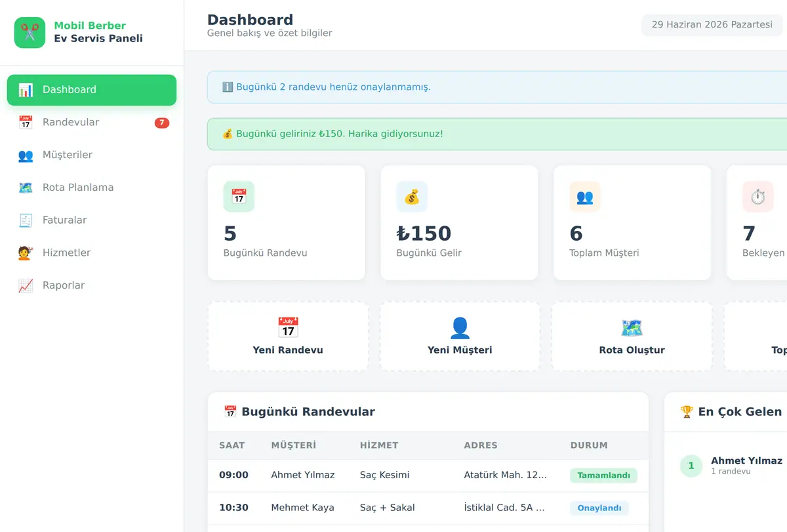The width and height of the screenshot is (787, 532).
Task: Click the calendar icon on Bugünkü Randevu card
Action: [x=239, y=197]
